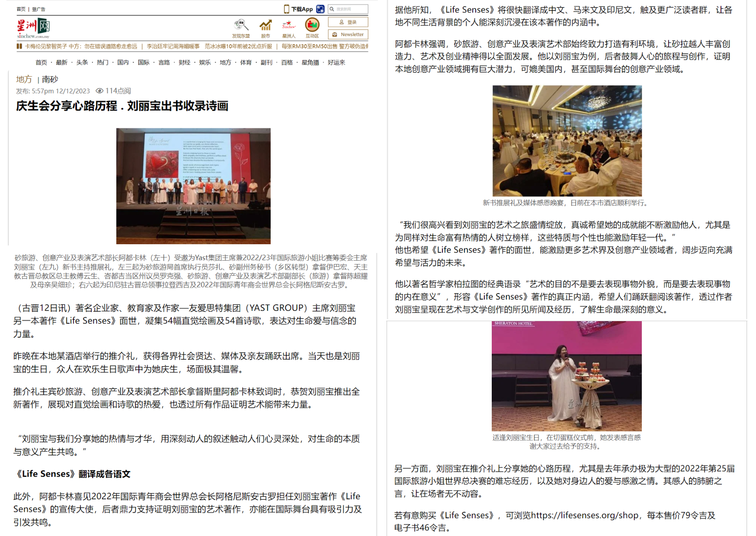This screenshot has width=756, height=536.
Task: Open the 登广告 advertise link
Action: coord(39,9)
